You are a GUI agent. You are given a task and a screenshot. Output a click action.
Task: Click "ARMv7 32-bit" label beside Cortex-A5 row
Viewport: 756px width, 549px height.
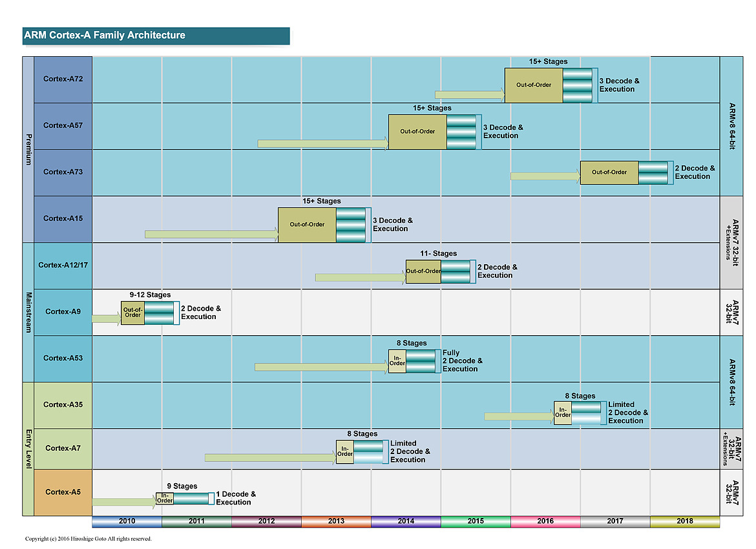[x=732, y=492]
